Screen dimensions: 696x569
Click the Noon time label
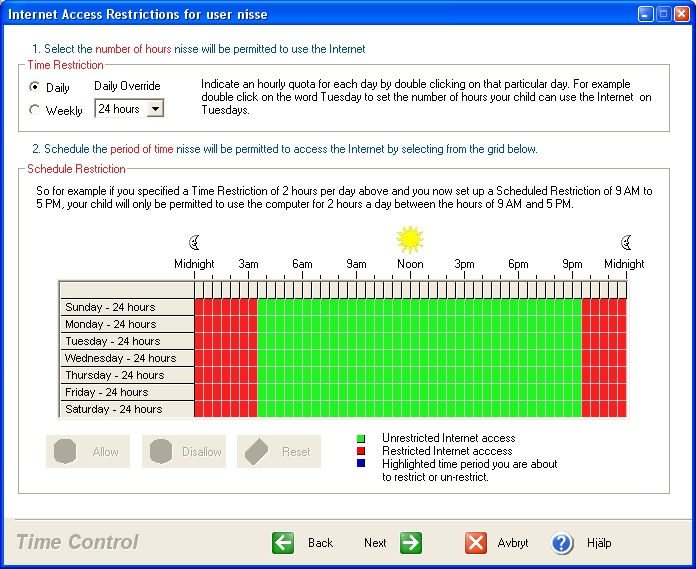click(x=410, y=264)
